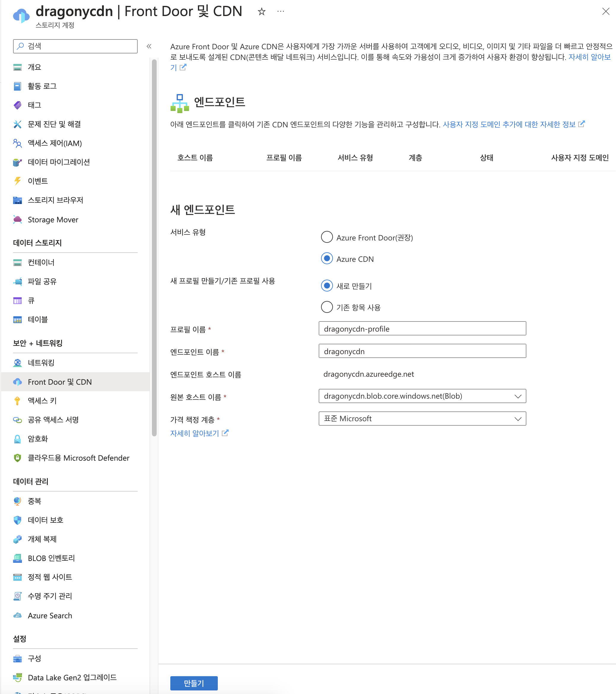Screen dimensions: 616x694
Task: Open 자세히 알아보기 link in the intro description
Action: [590, 57]
